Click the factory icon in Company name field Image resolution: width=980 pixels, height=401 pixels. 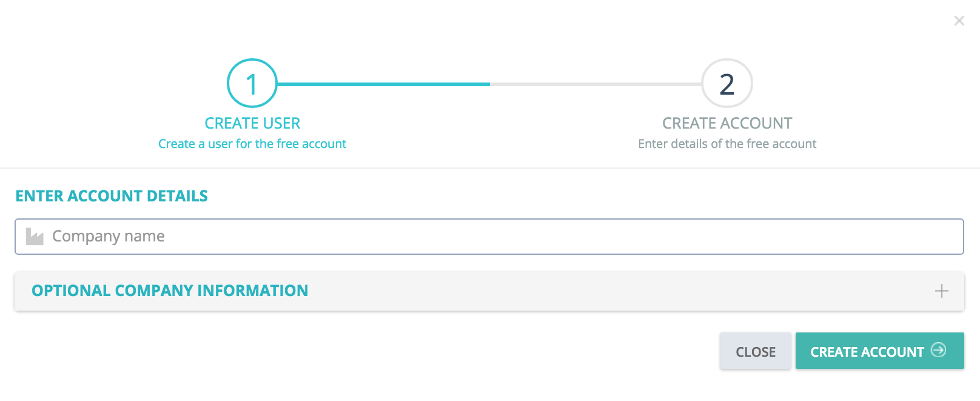[35, 237]
